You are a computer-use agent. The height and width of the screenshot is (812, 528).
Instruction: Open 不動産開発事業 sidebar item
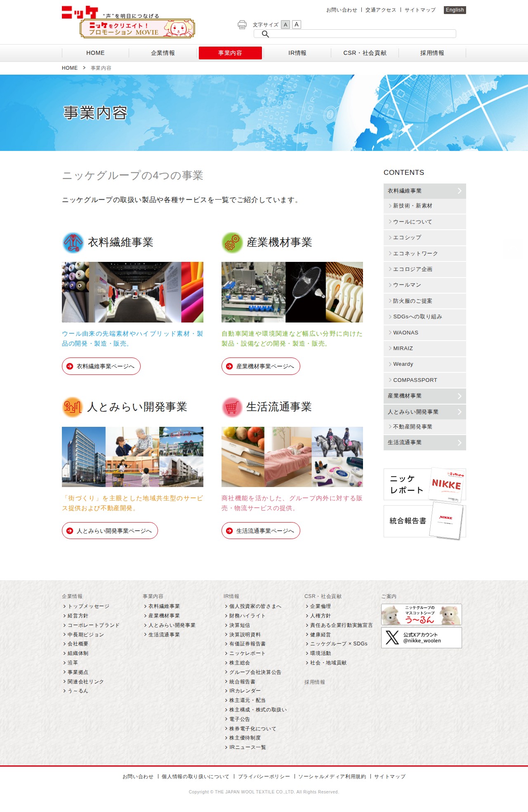[425, 427]
